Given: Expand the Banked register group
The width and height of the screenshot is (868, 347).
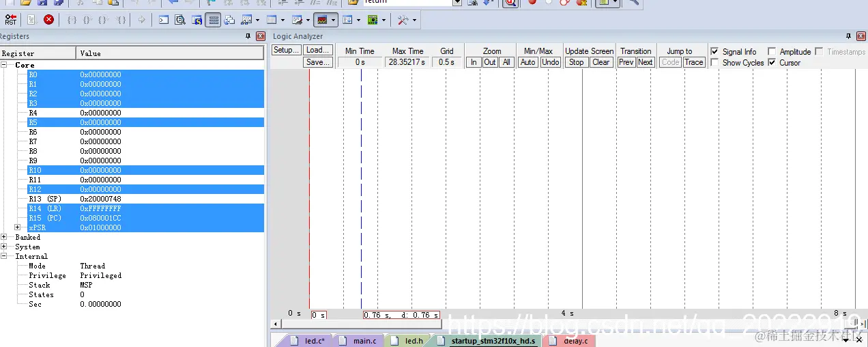Looking at the screenshot, I should [x=4, y=237].
